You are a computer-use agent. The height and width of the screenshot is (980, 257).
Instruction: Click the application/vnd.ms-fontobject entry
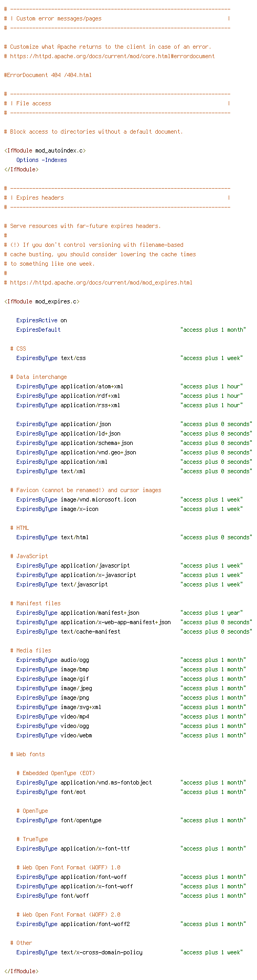click(106, 782)
